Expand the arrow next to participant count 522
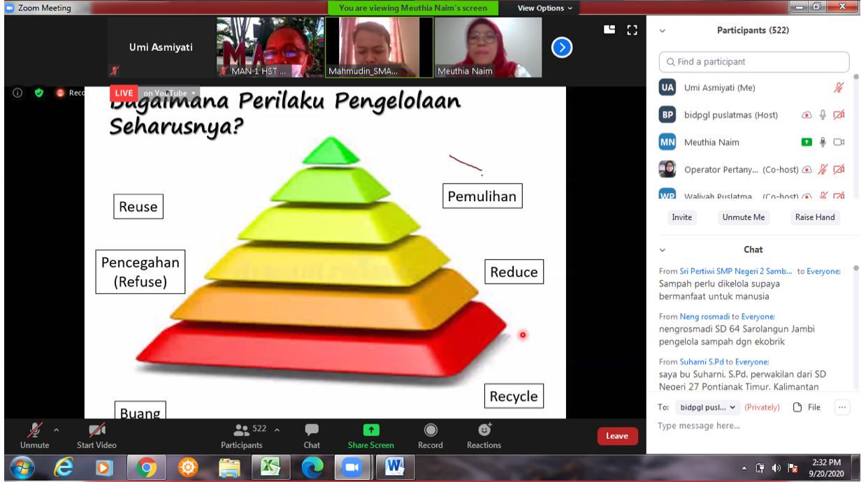The height and width of the screenshot is (482, 868). pos(276,430)
